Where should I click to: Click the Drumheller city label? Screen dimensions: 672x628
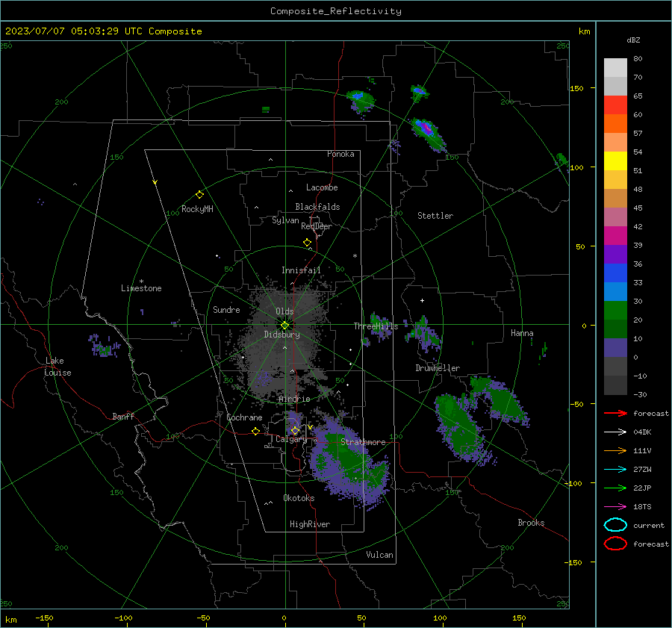[x=438, y=368]
